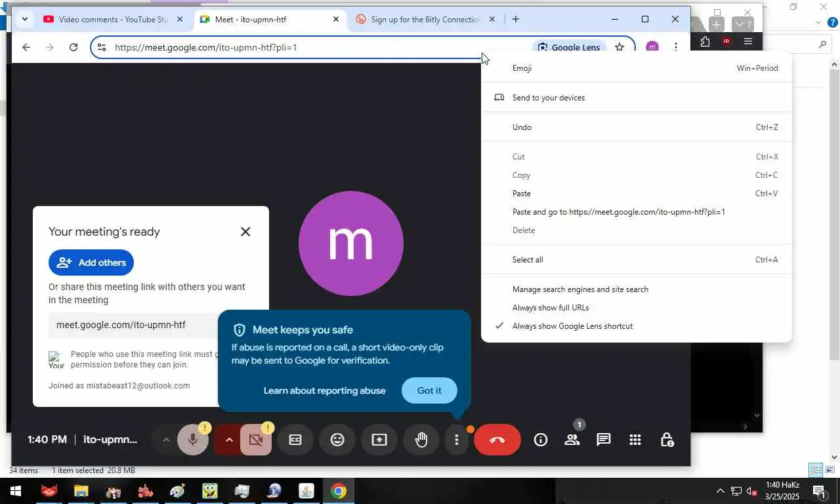Click search magnifier in background Explorer window
Screen dimensions: 840x504
click(x=822, y=45)
